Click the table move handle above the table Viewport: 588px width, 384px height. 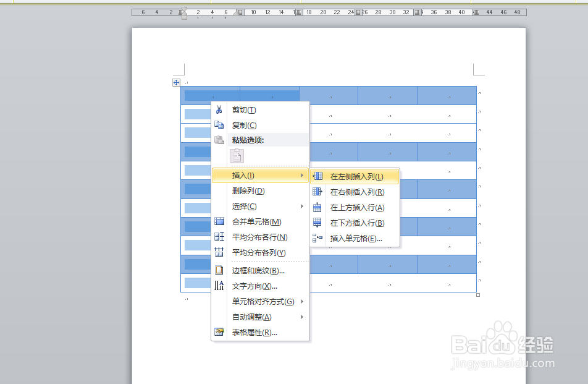click(x=176, y=82)
